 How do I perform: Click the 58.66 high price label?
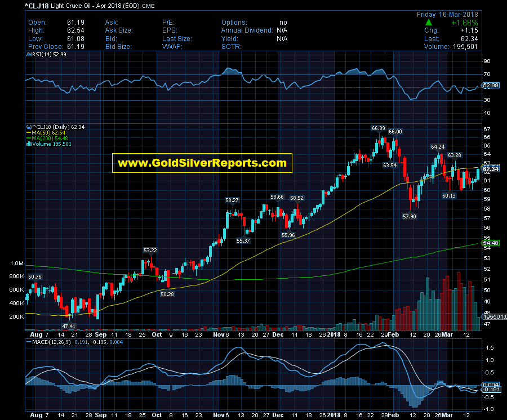pyautogui.click(x=277, y=196)
